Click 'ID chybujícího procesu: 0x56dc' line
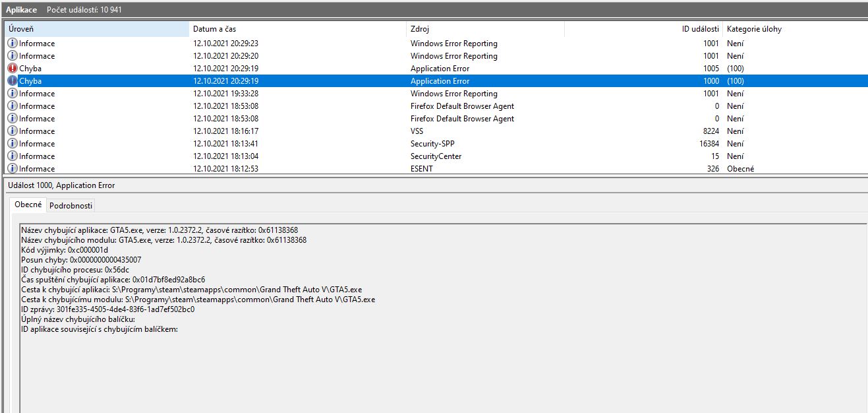This screenshot has width=868, height=413. pos(75,269)
